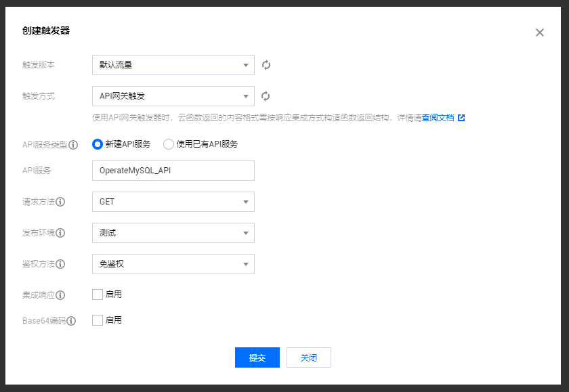Open the 查看文档 documentation link
This screenshot has height=392, width=569.
[x=439, y=116]
